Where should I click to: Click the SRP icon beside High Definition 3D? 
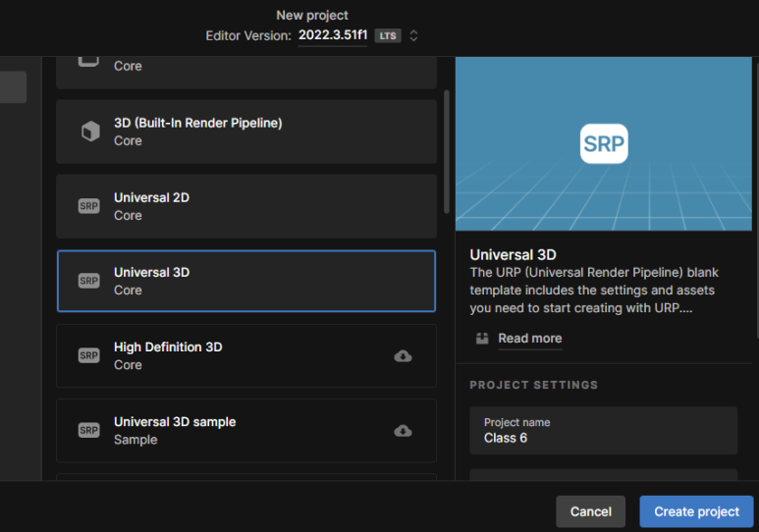point(89,355)
